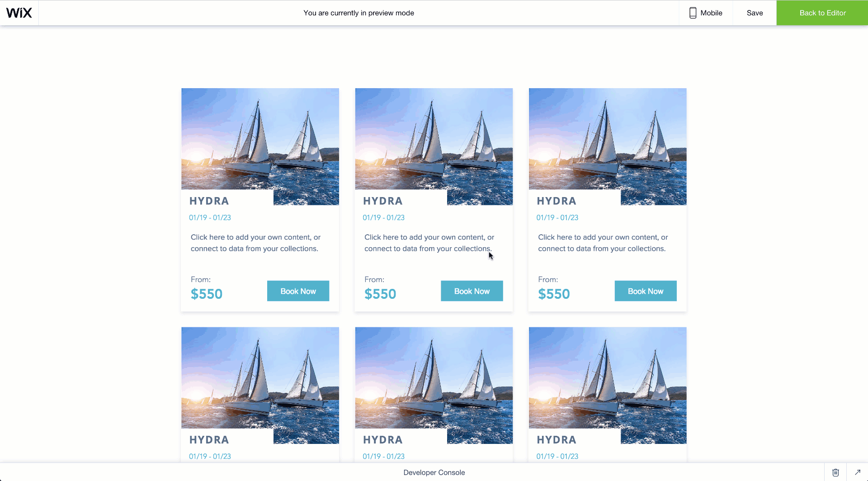Switch to Mobile preview
This screenshot has width=868, height=481.
pos(706,13)
